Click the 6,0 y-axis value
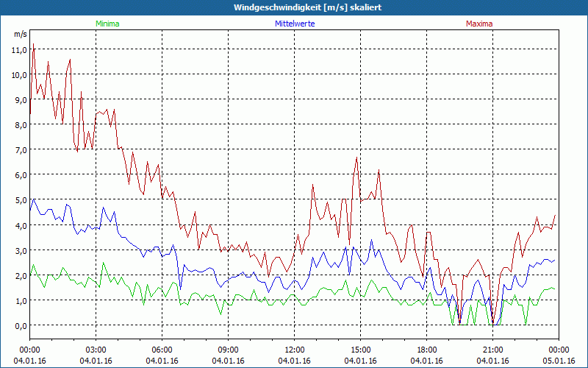588x368 pixels. [x=21, y=175]
